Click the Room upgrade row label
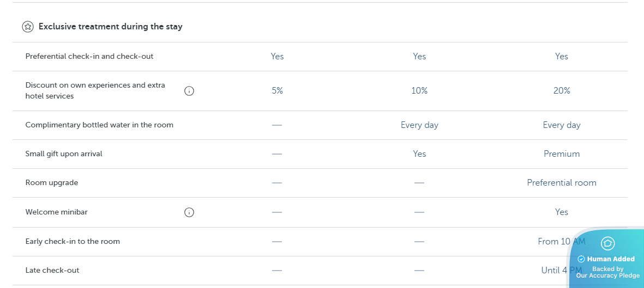This screenshot has height=288, width=644. (52, 183)
